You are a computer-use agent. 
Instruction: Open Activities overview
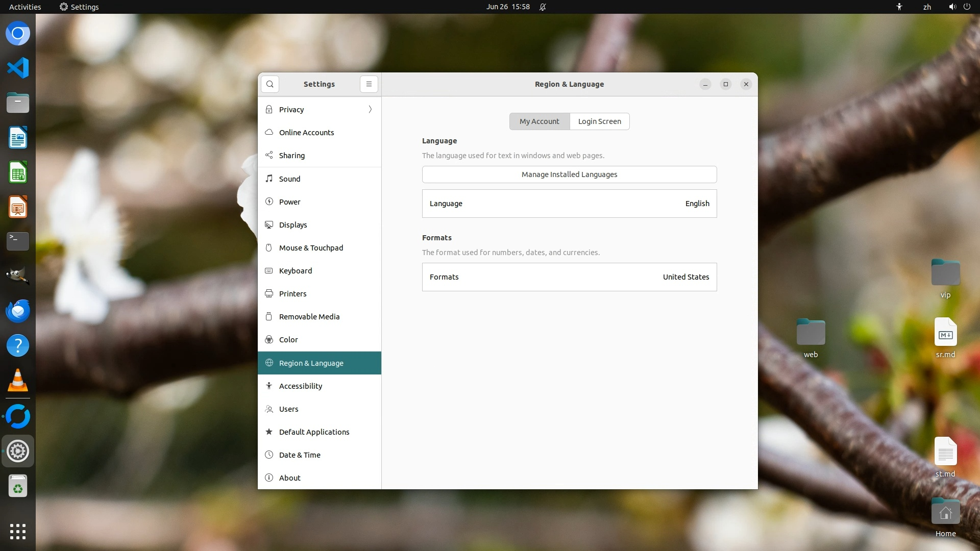[x=25, y=7]
